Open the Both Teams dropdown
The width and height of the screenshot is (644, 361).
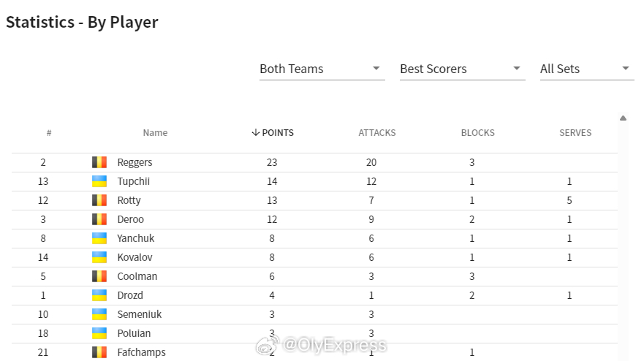click(x=322, y=69)
